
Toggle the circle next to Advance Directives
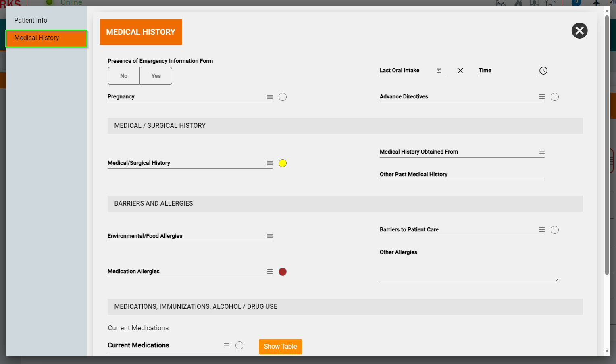click(555, 97)
